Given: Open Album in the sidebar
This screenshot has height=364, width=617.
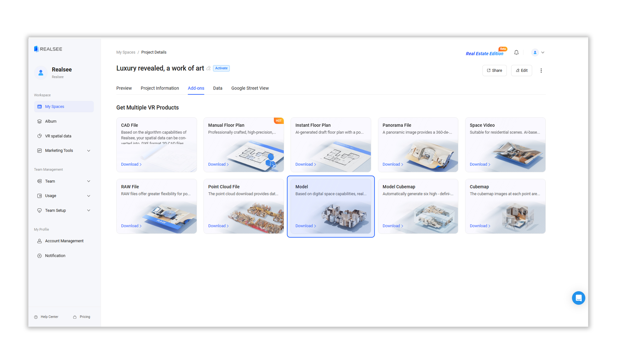Looking at the screenshot, I should point(51,121).
